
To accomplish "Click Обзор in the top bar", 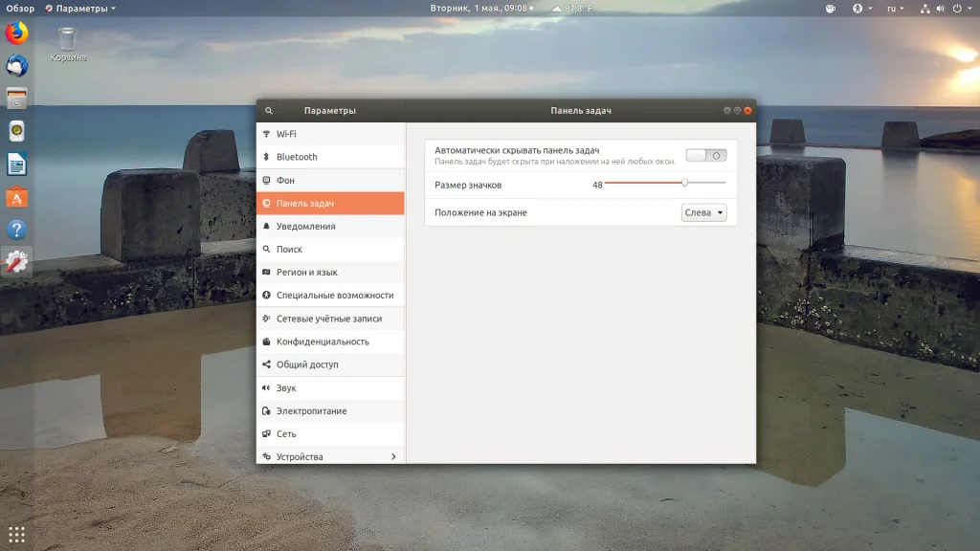I will coord(20,8).
